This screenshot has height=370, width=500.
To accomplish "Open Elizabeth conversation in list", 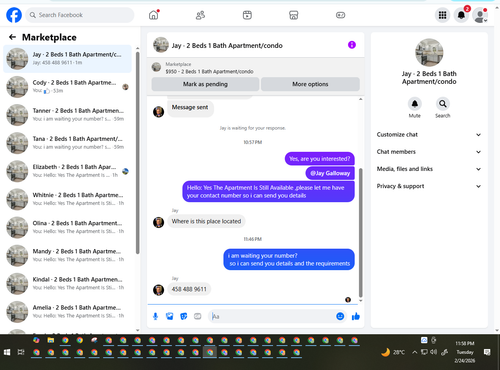I will [68, 171].
